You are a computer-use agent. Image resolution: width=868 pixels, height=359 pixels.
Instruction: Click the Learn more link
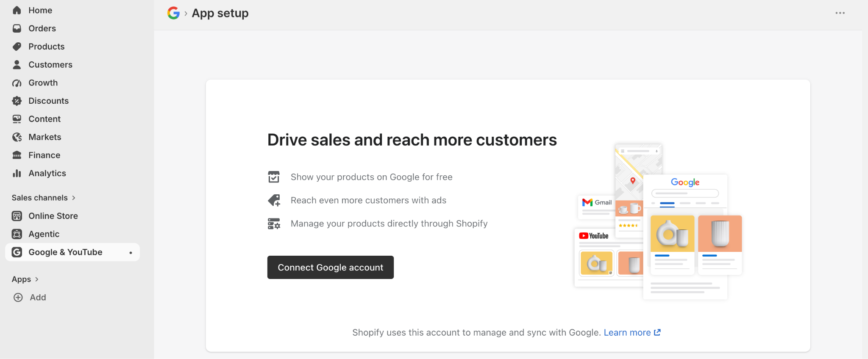point(627,332)
